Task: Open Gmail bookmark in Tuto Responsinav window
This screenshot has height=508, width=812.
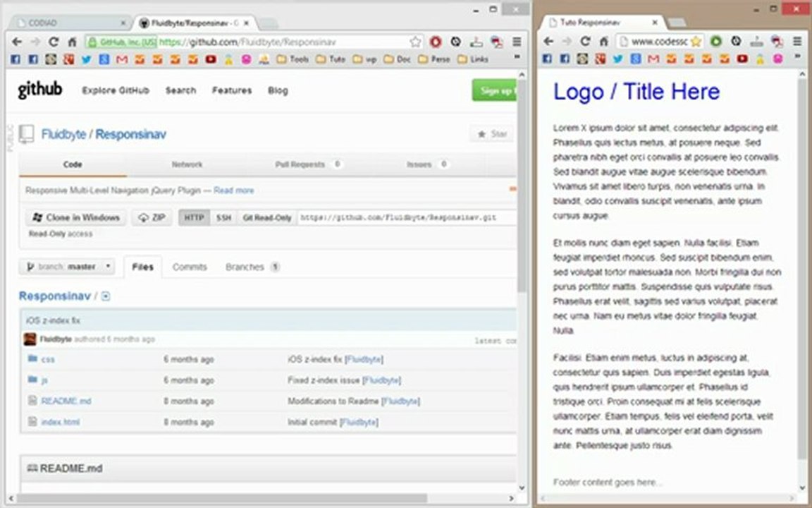Action: [x=653, y=59]
